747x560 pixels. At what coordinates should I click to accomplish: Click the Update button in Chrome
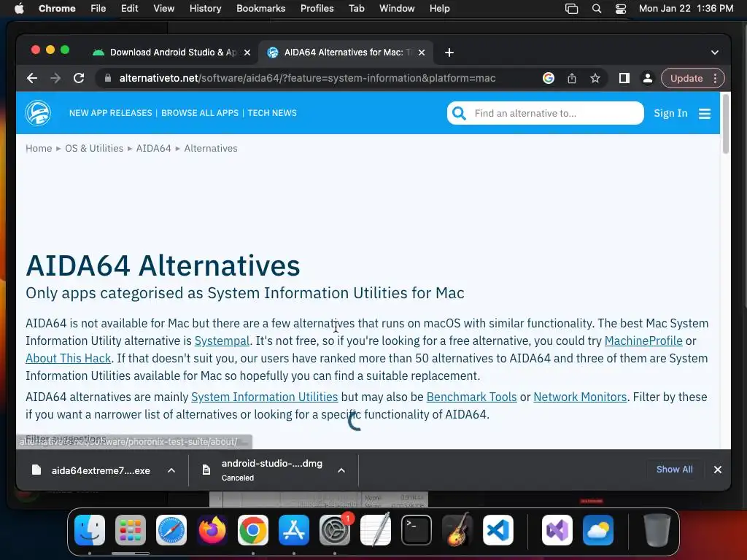686,78
